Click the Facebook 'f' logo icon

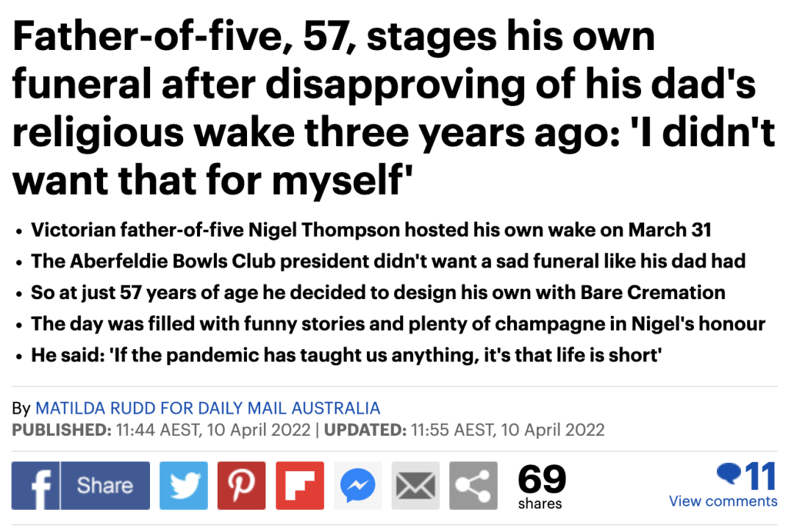click(x=35, y=485)
